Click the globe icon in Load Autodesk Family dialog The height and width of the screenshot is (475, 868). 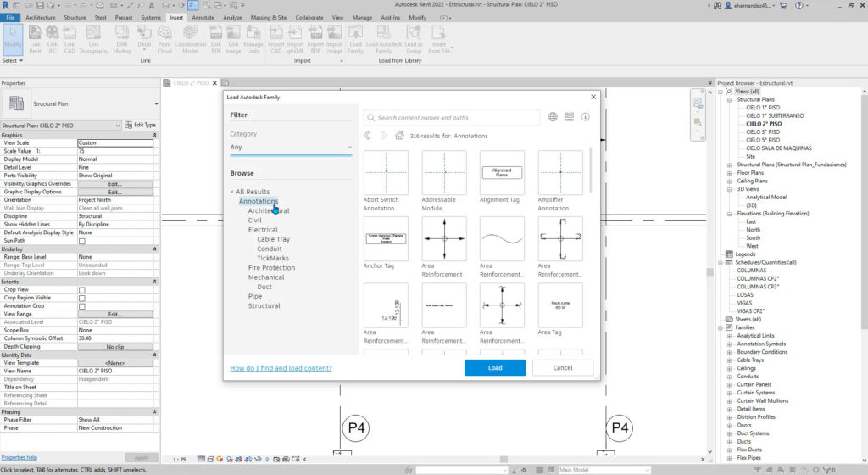pyautogui.click(x=553, y=117)
